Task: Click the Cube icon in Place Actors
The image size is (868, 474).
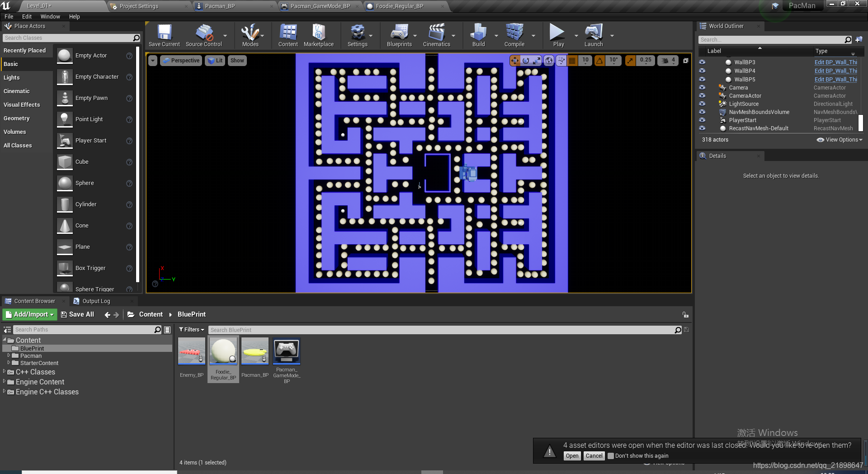Action: 65,162
